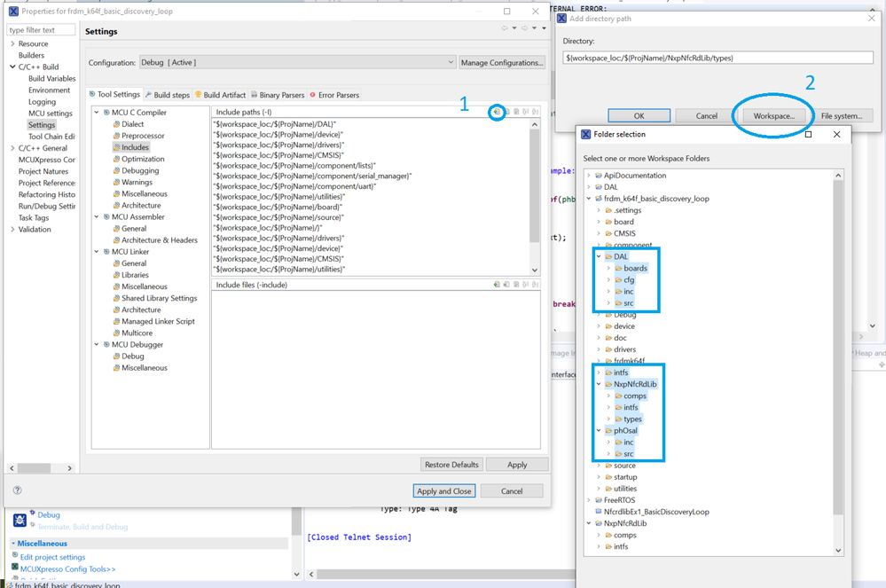Open the Binary Parsers tab
The width and height of the screenshot is (886, 588).
click(278, 95)
